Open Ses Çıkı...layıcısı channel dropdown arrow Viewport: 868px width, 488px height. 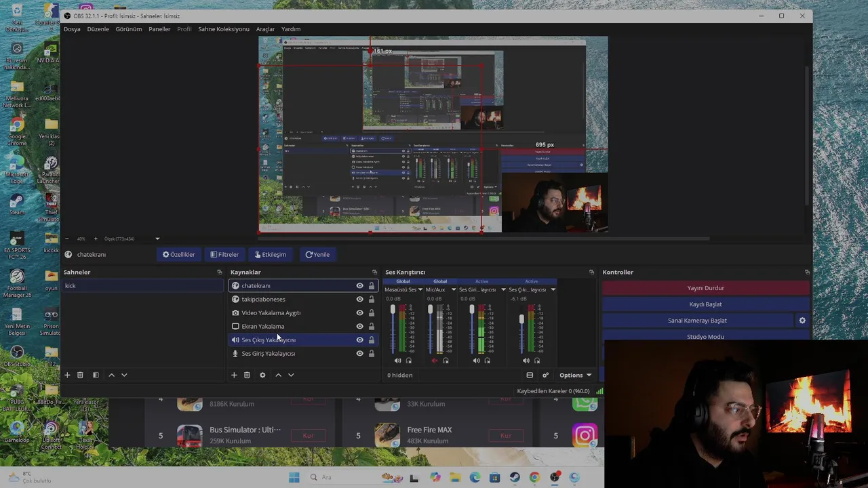[553, 290]
